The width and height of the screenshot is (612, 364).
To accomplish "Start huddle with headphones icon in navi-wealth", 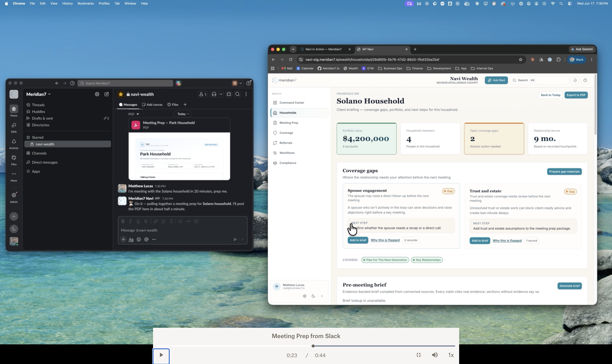I will click(x=214, y=94).
